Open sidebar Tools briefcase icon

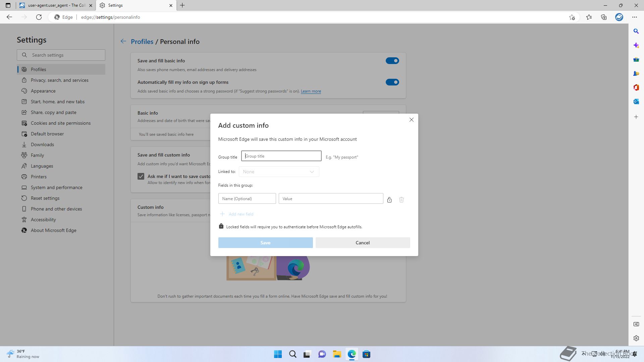coord(636,59)
